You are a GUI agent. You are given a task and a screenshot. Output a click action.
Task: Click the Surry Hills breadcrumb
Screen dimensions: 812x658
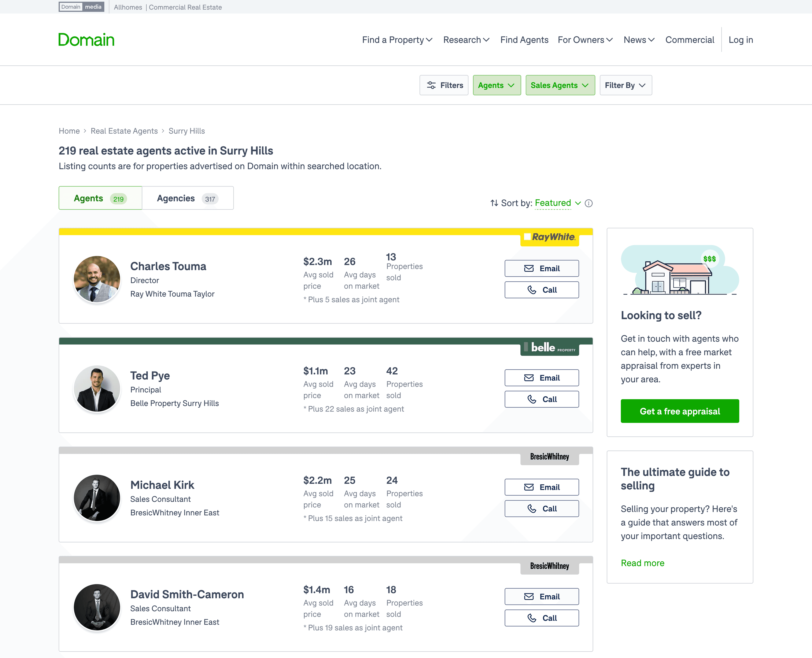[187, 131]
